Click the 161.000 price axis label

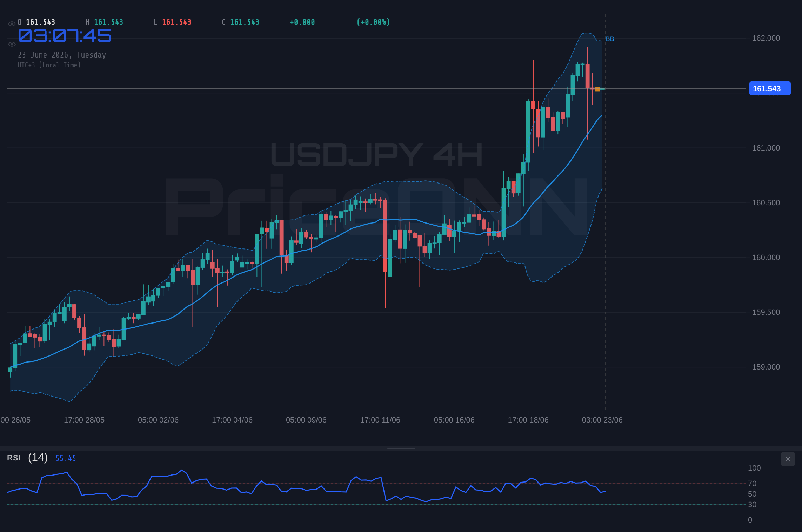(x=766, y=148)
